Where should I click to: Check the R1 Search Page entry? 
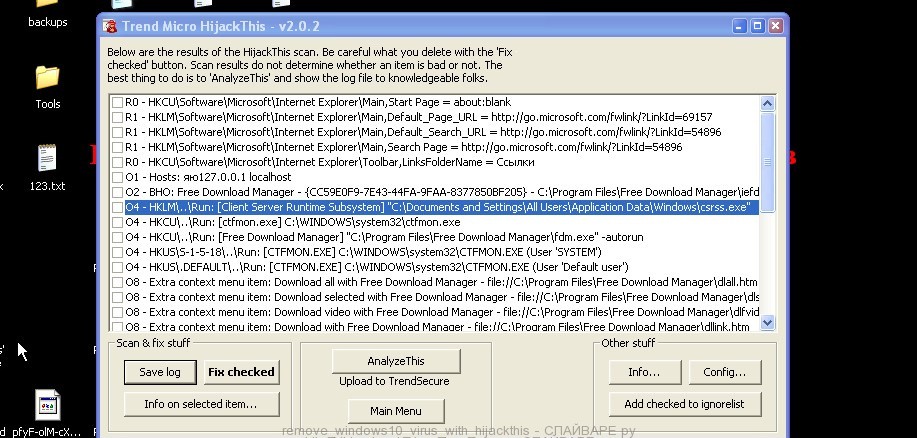pos(118,147)
